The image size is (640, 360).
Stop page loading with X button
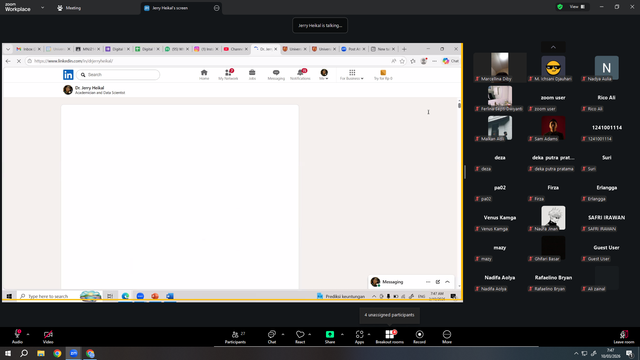(19, 61)
